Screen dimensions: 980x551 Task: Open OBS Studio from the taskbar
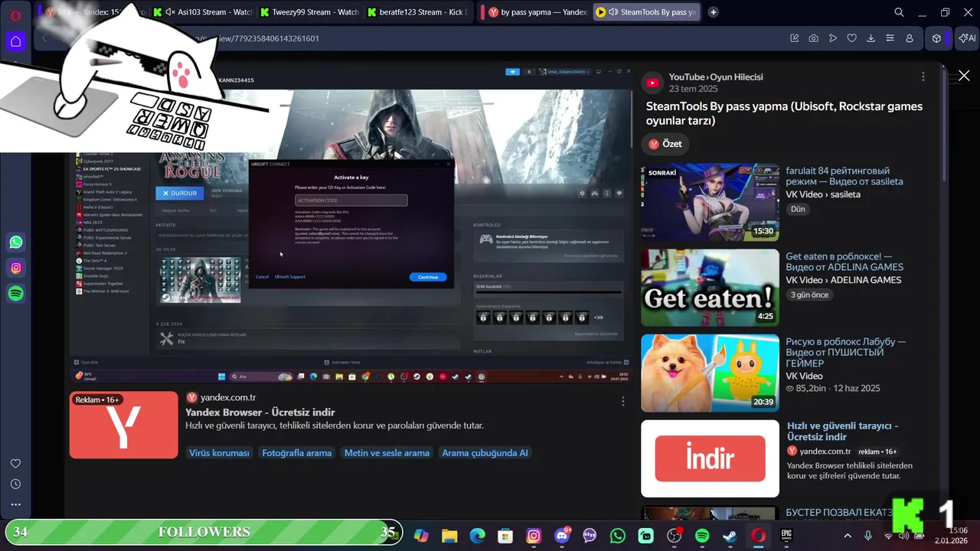tap(674, 536)
